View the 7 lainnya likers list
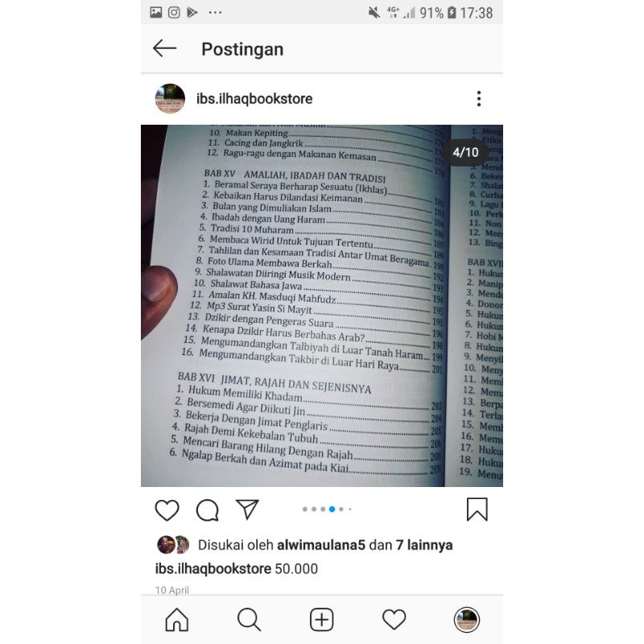The image size is (644, 644). coord(424,545)
